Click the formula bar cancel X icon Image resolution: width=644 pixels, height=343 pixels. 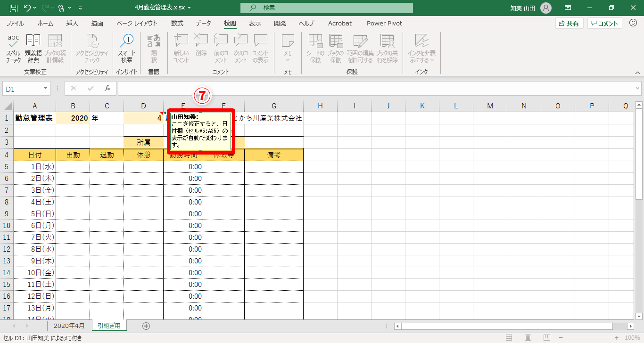74,88
